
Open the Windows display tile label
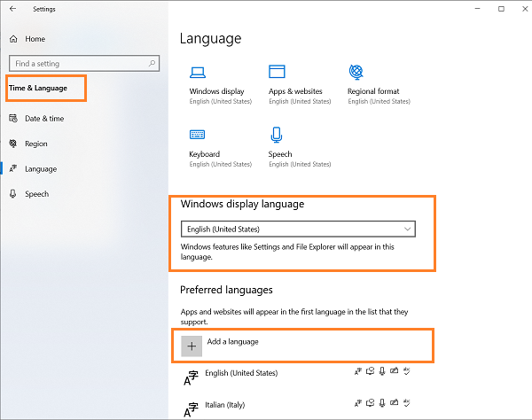[217, 91]
